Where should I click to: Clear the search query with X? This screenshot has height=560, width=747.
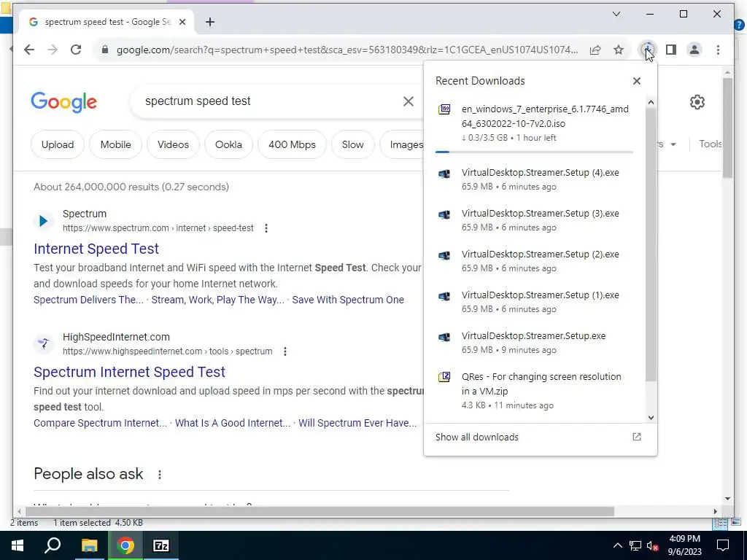coord(409,101)
